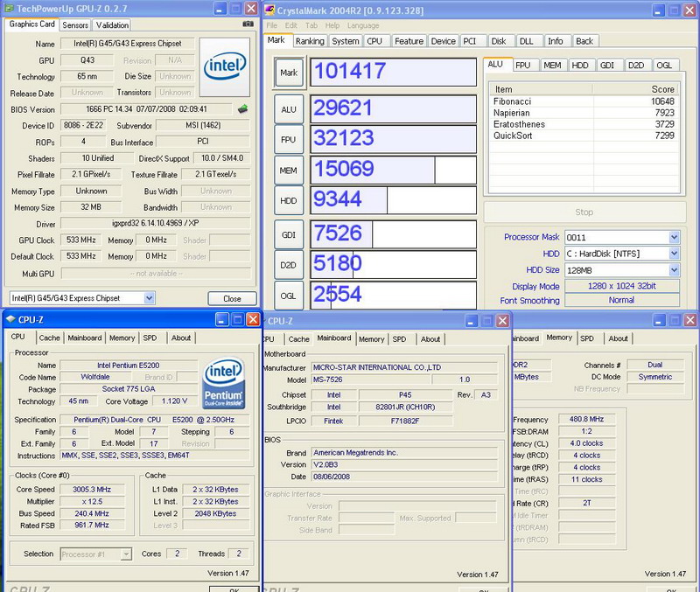700x592 pixels.
Task: Click the Fibonacci row in results list
Action: pyautogui.click(x=584, y=101)
